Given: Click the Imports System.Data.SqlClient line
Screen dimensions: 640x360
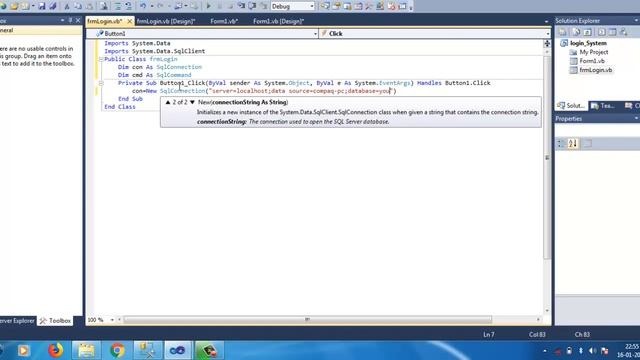Looking at the screenshot, I should point(155,51).
